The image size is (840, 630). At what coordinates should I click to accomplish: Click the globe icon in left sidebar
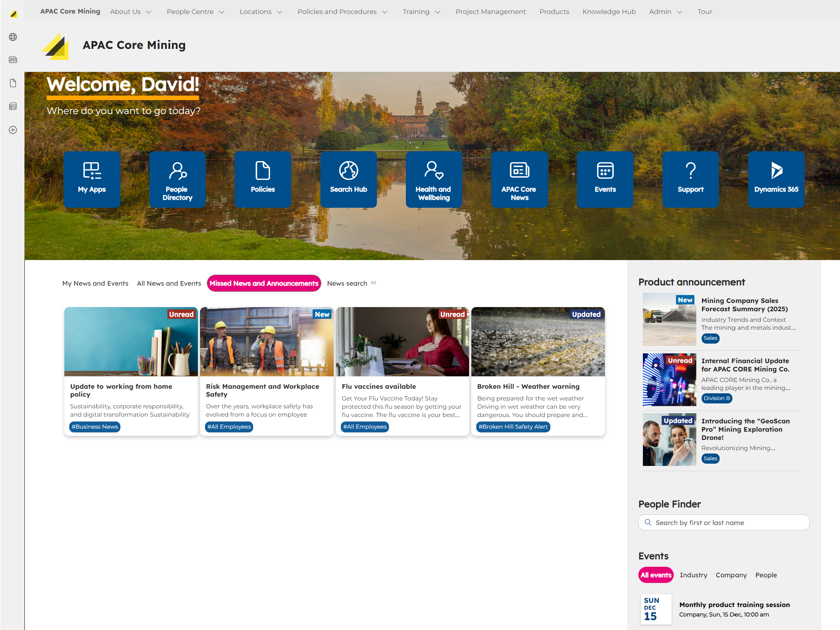click(x=13, y=37)
